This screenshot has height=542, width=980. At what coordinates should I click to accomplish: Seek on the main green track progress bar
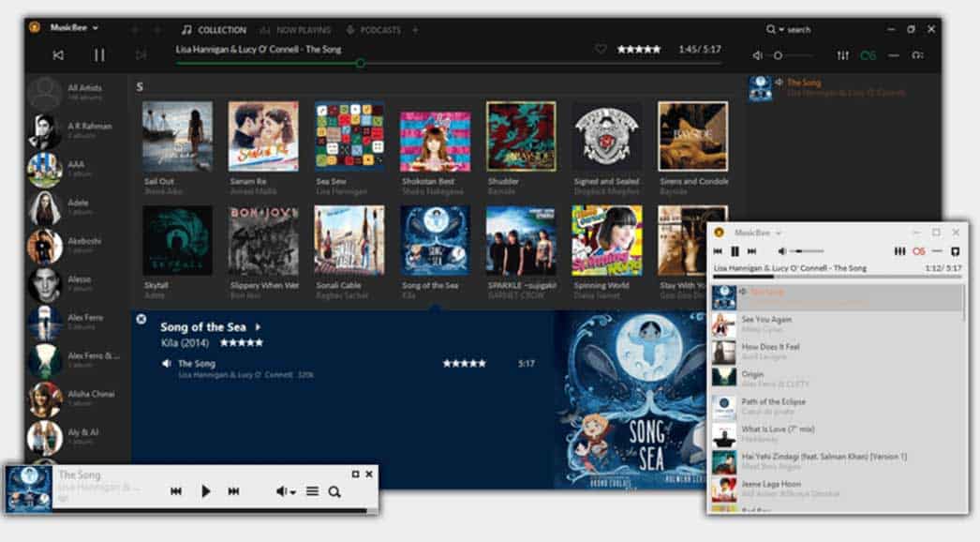point(449,63)
